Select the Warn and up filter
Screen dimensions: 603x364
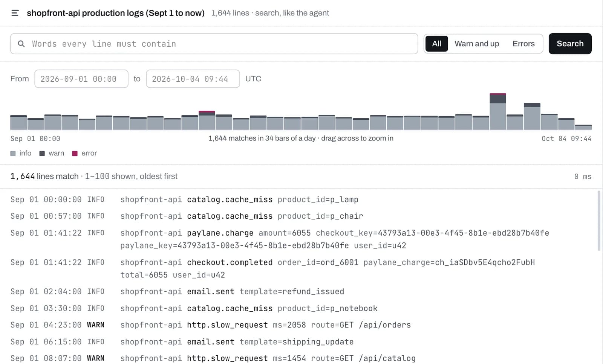point(477,44)
